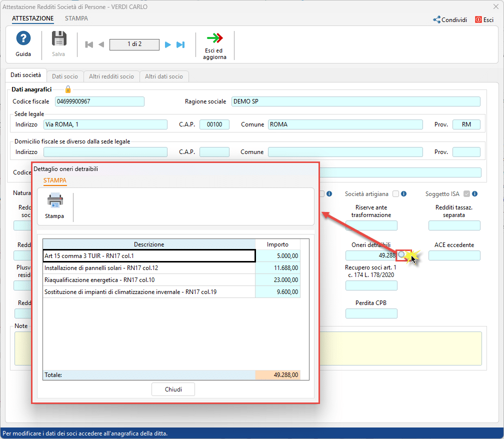Close the dialog with the Chiudi button
This screenshot has width=504, height=439.
[x=173, y=389]
